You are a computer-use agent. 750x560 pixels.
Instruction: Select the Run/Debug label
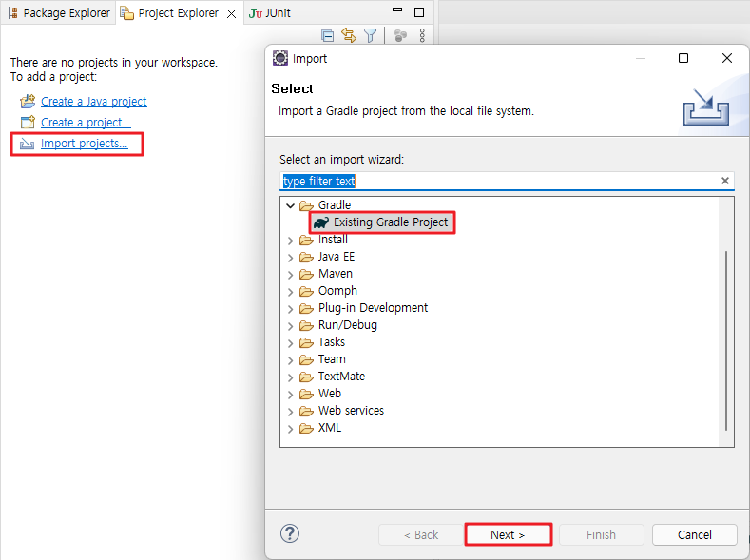click(348, 325)
